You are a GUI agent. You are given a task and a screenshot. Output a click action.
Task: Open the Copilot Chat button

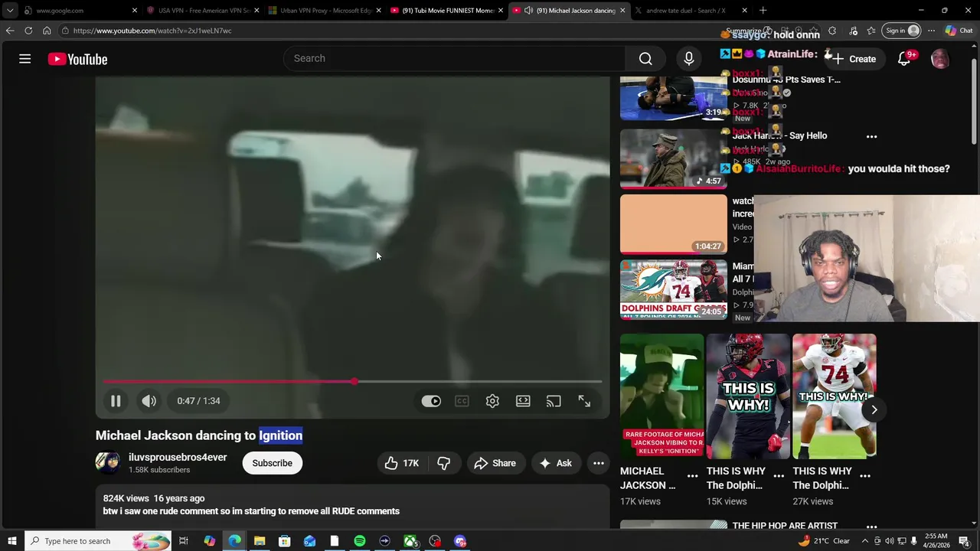[x=959, y=31]
